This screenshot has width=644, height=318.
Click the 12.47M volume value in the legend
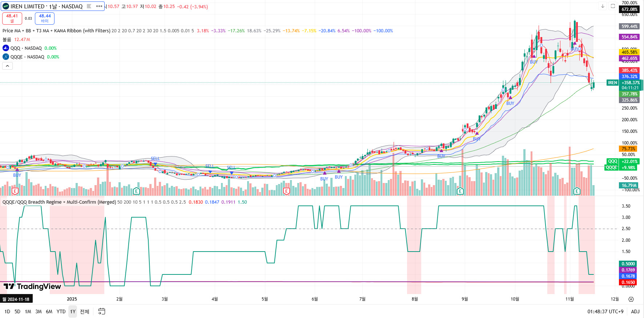[x=22, y=40]
